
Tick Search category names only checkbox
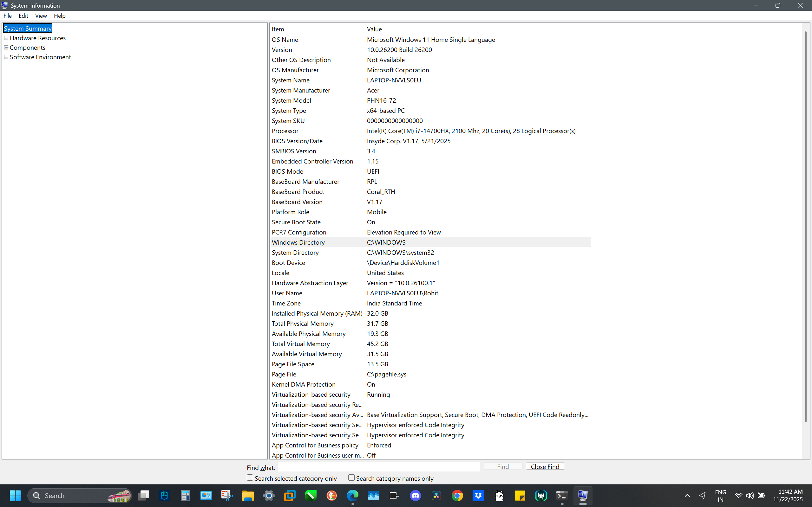(x=351, y=478)
